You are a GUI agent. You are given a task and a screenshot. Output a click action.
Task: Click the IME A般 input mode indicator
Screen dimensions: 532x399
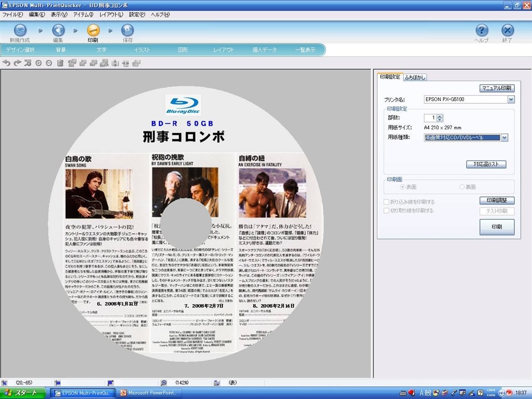pos(425,393)
